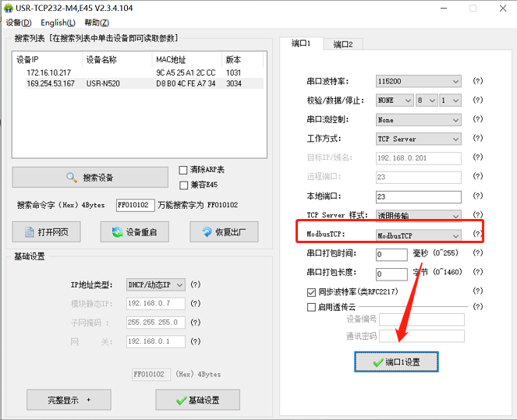Uncheck 同步波特率 (类RFC2217) checkbox
The image size is (517, 420).
click(x=311, y=292)
